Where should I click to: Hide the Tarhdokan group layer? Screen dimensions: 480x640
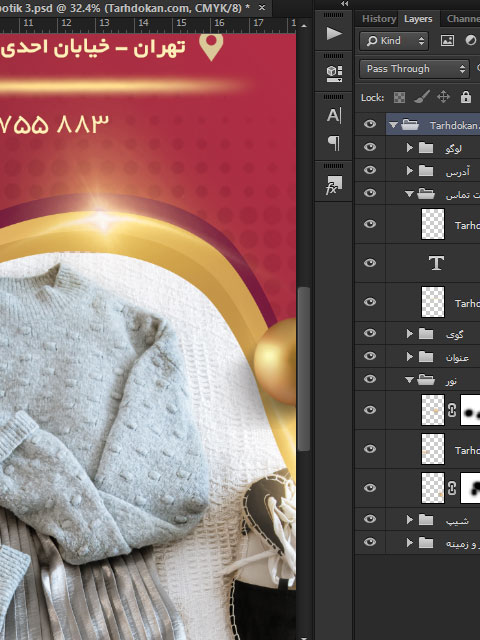pyautogui.click(x=370, y=124)
